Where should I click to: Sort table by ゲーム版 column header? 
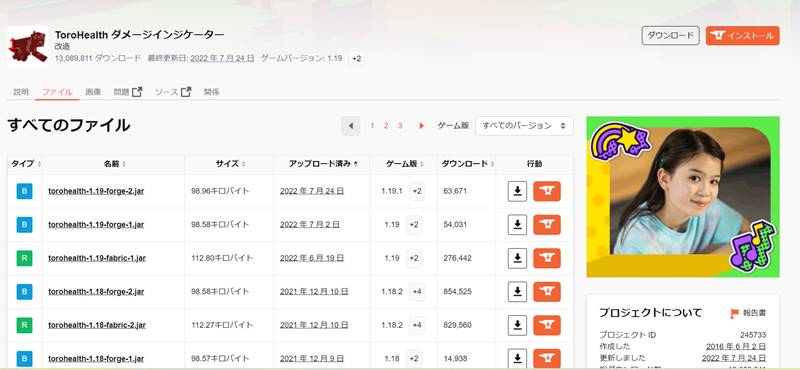pos(405,164)
